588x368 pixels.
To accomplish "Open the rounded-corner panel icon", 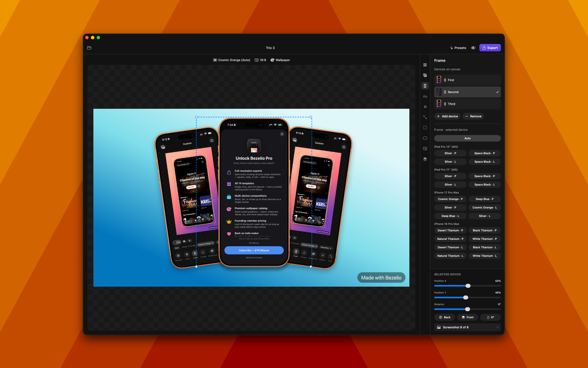I will (x=425, y=138).
